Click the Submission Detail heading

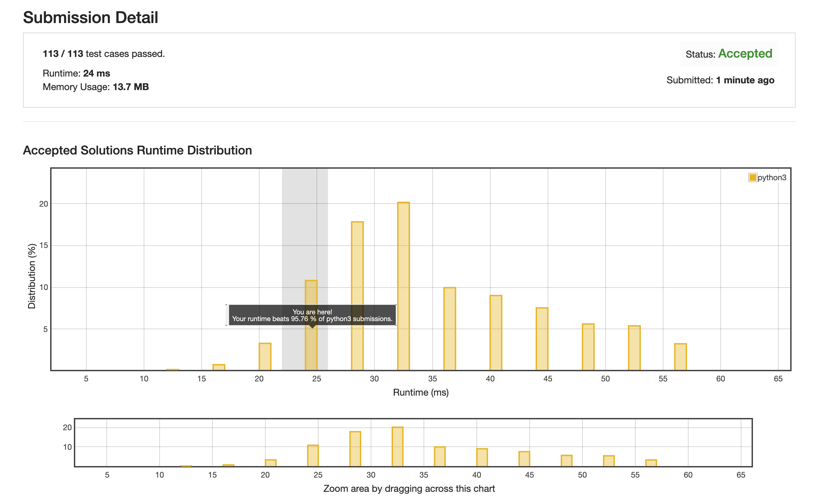point(90,18)
